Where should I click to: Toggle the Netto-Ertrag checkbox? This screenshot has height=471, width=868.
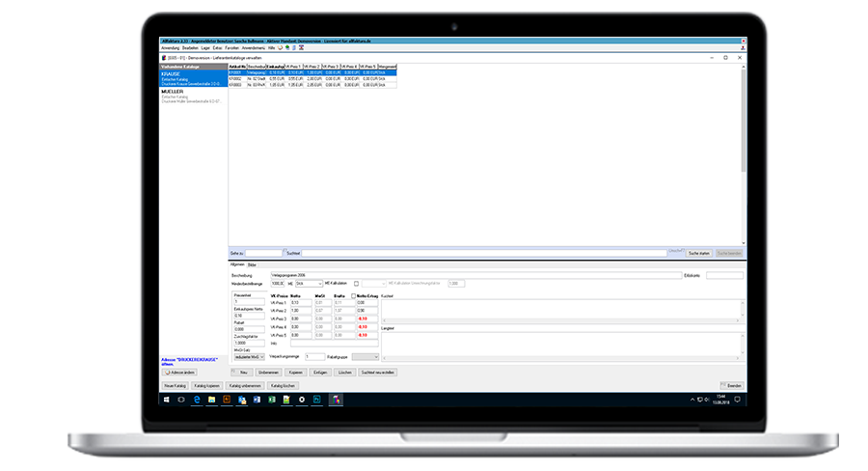353,295
